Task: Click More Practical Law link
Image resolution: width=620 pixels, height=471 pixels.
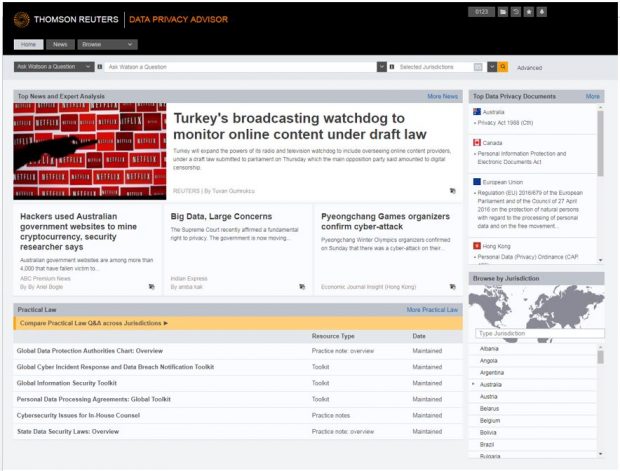Action: coord(432,310)
